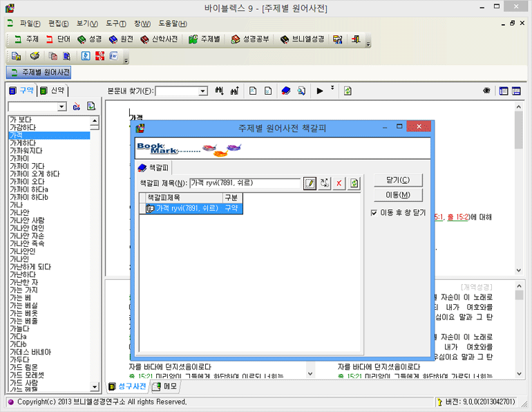The image size is (532, 412).
Task: Switch to the 메모 tab
Action: click(165, 386)
